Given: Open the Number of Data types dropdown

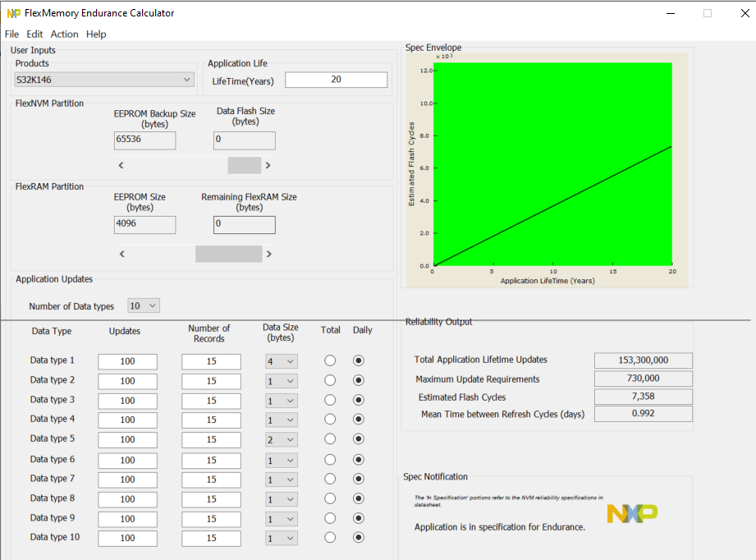Looking at the screenshot, I should pos(143,305).
